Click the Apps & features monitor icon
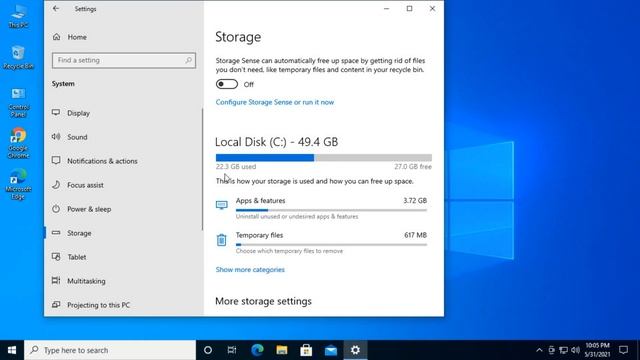 (221, 204)
